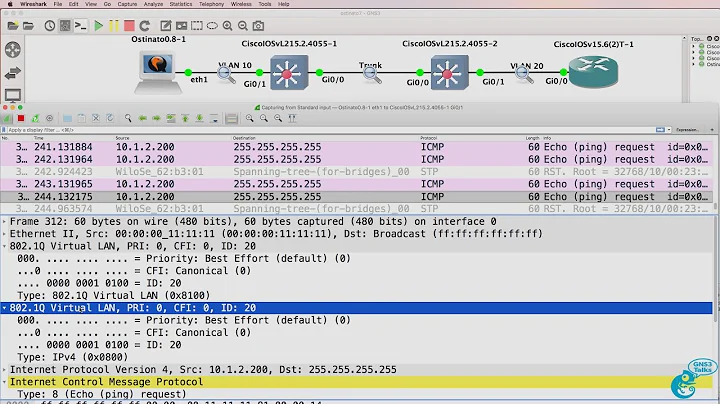Draw a rectangle on the topology
The image size is (720, 404).
tap(197, 26)
